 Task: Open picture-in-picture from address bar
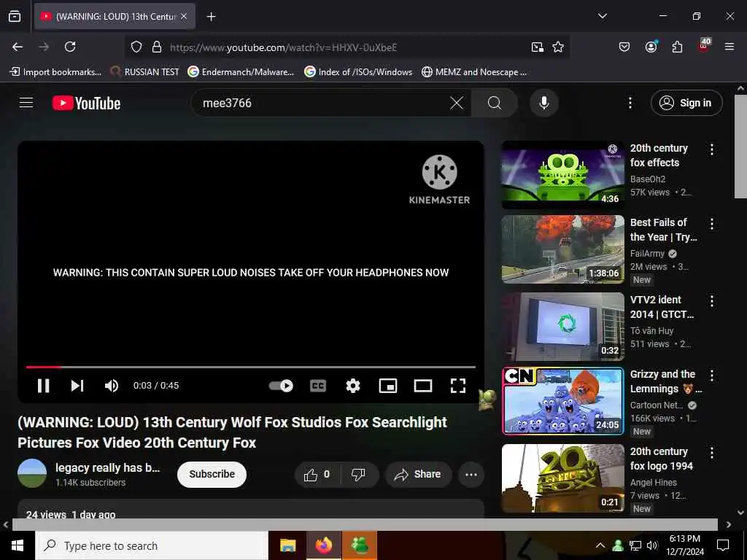pyautogui.click(x=538, y=47)
